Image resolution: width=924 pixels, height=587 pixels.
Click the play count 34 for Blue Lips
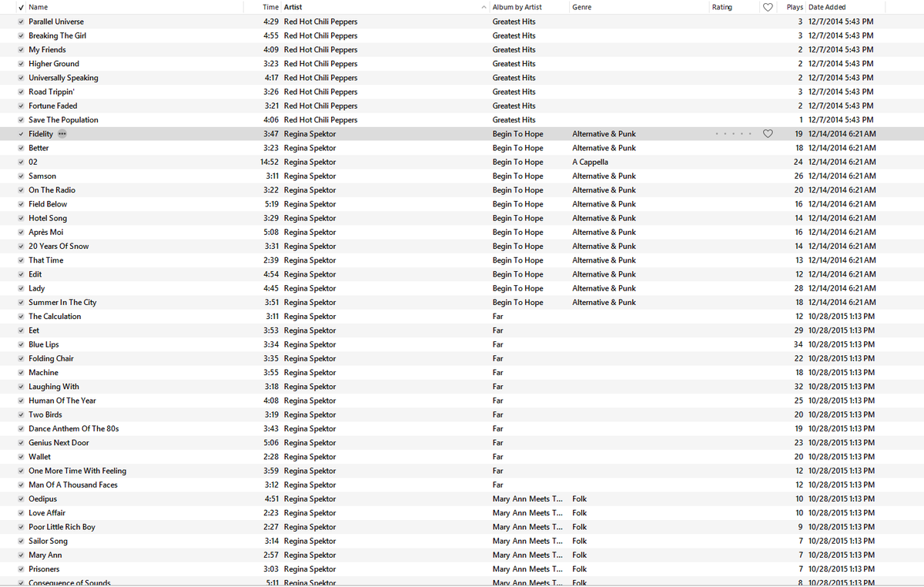[x=798, y=344]
